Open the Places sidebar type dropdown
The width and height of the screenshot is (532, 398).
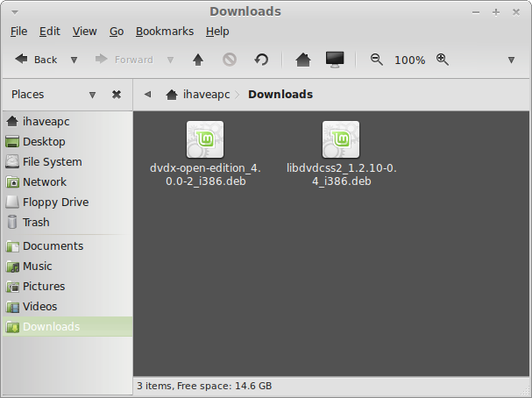pos(92,95)
